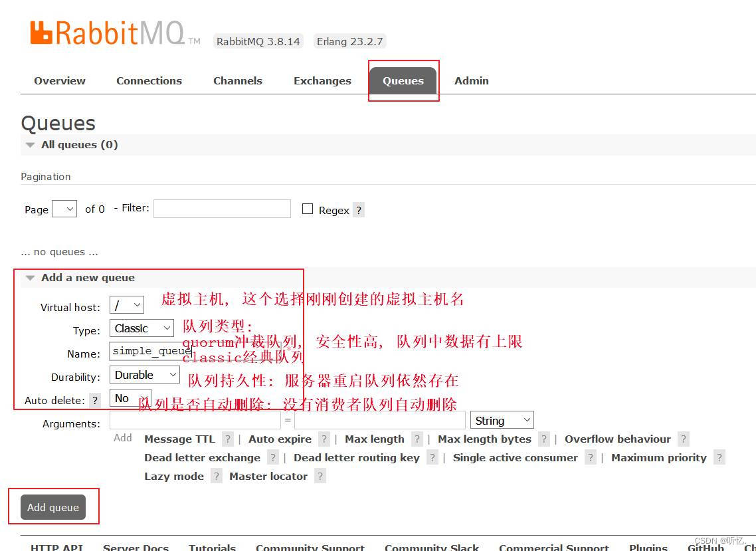Image resolution: width=756 pixels, height=551 pixels.
Task: Open help for Overflow behaviour
Action: (684, 439)
